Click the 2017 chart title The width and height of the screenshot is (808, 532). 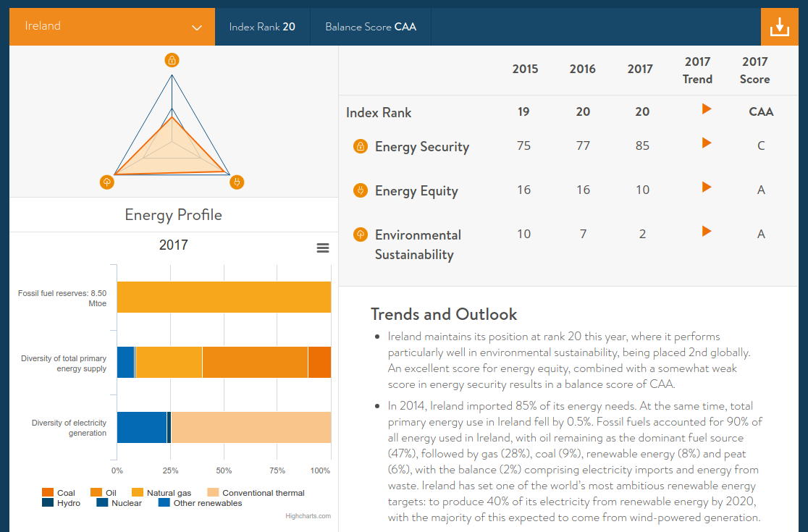point(173,245)
